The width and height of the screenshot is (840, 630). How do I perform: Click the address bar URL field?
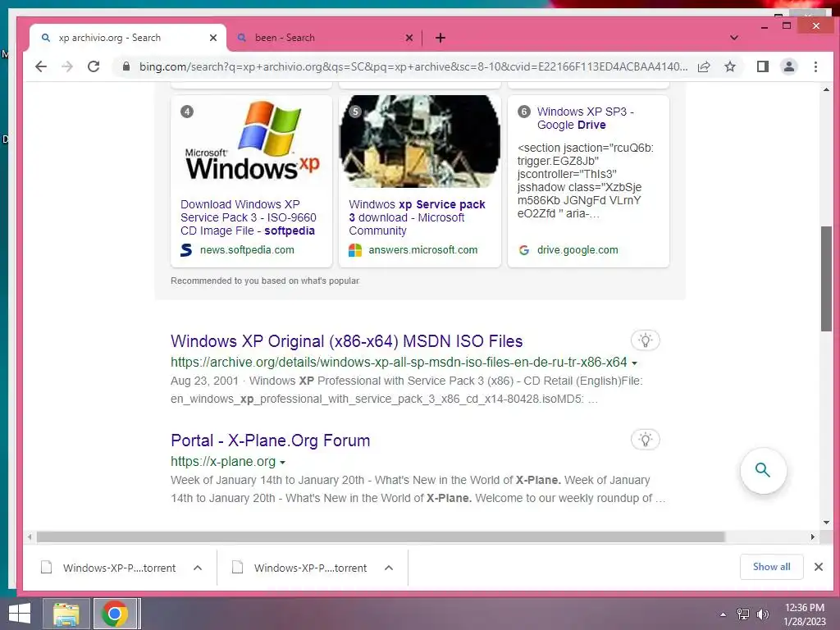tap(413, 66)
